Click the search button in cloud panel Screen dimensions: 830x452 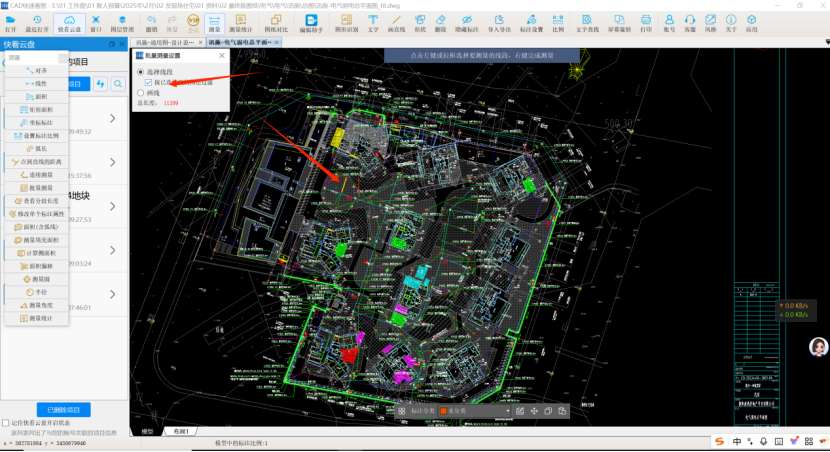(x=118, y=85)
